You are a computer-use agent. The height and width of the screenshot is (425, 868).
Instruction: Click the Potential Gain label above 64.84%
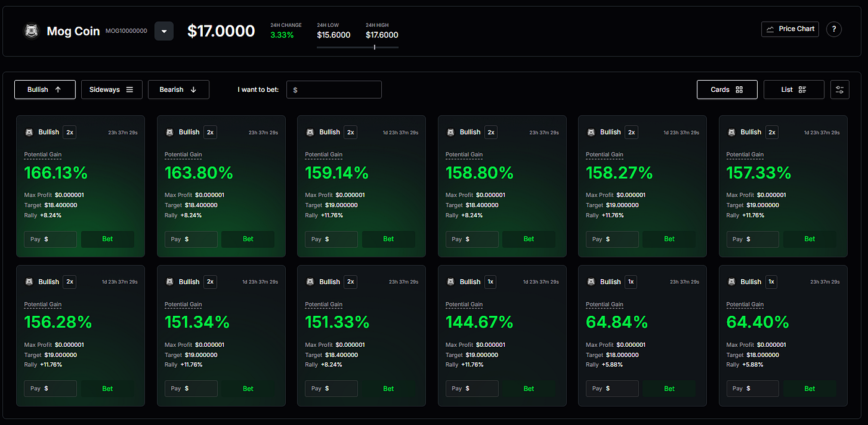604,304
